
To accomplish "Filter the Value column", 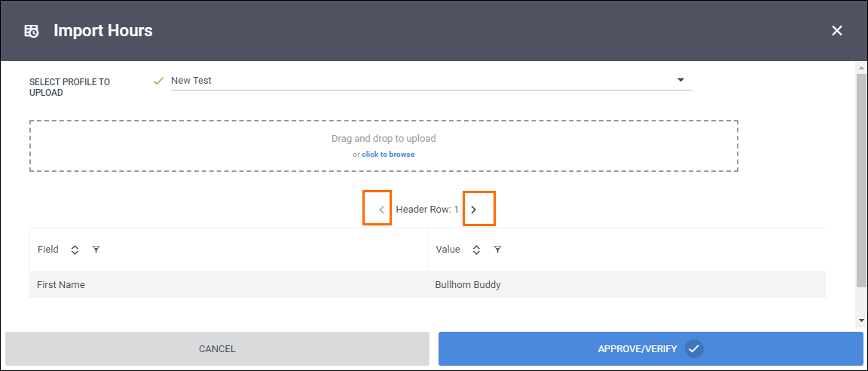I will tap(497, 250).
